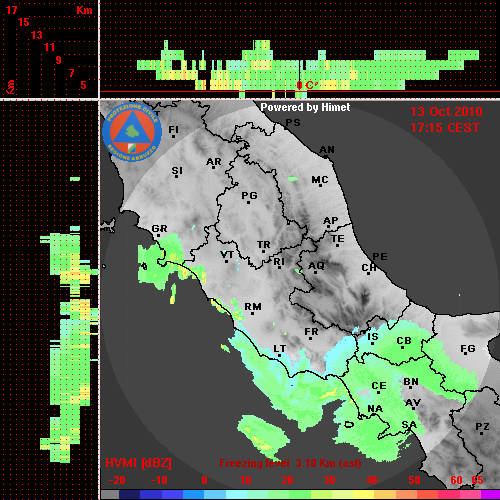Click the 20 value on dBZ legend
Screen dimensions: 500x500
[288, 480]
